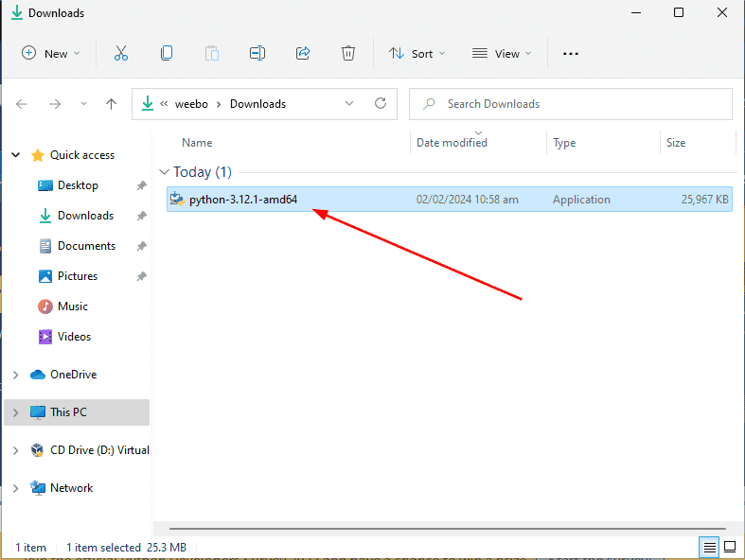The height and width of the screenshot is (560, 745).
Task: Click the Copy icon in toolbar
Action: pos(167,53)
